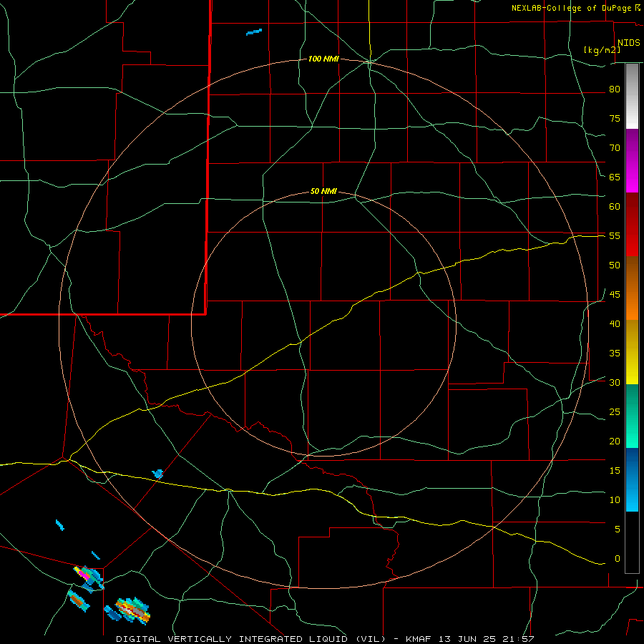The image size is (644, 644).
Task: Click the 10 value on the VIL scale
Action: 615,500
